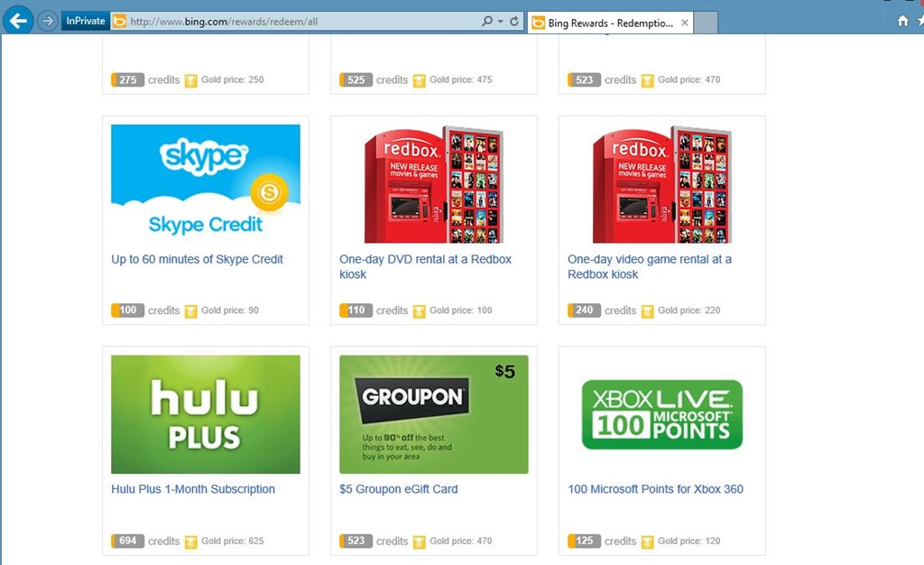
Task: Open a new blank tab
Action: click(706, 23)
